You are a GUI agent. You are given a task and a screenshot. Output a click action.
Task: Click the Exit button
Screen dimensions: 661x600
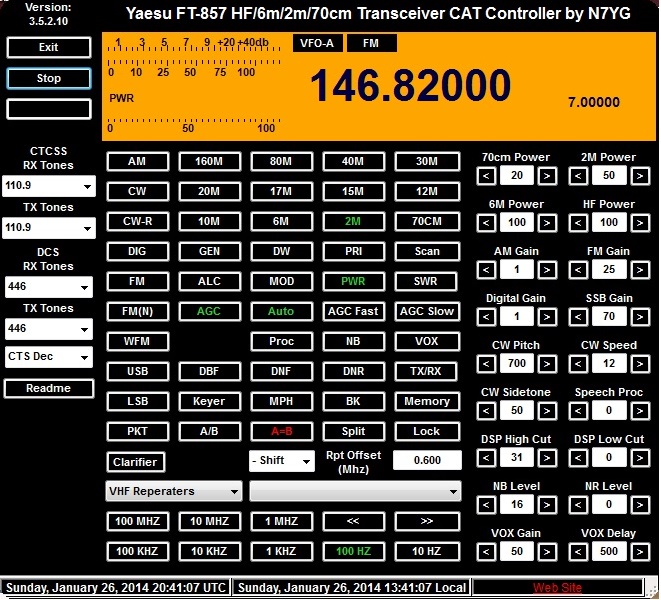click(x=48, y=47)
